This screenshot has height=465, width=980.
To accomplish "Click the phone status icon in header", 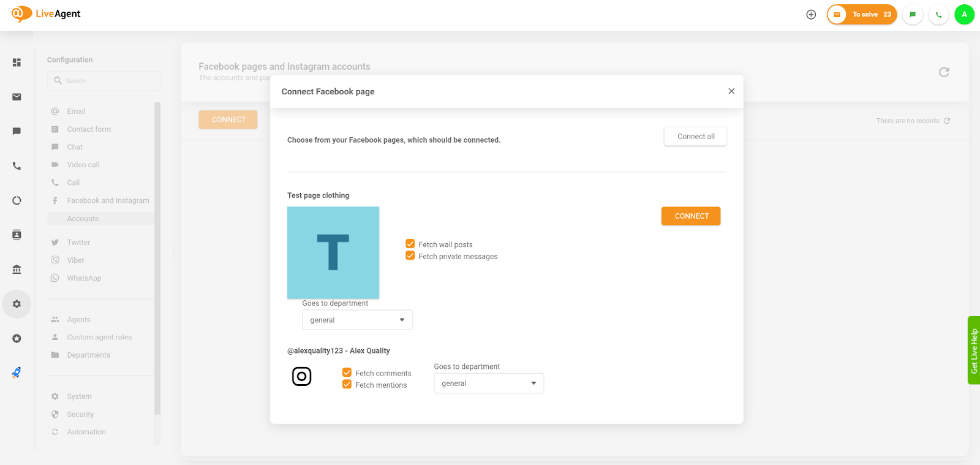I will pos(938,15).
